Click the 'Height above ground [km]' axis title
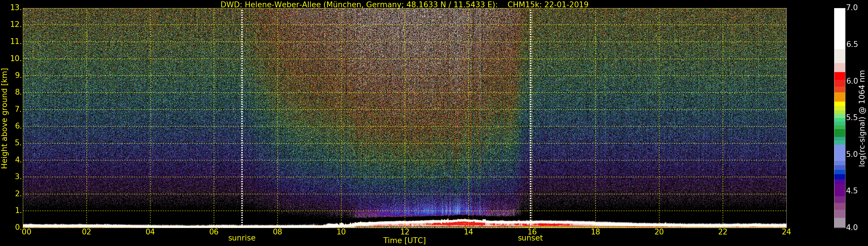 tap(4, 118)
